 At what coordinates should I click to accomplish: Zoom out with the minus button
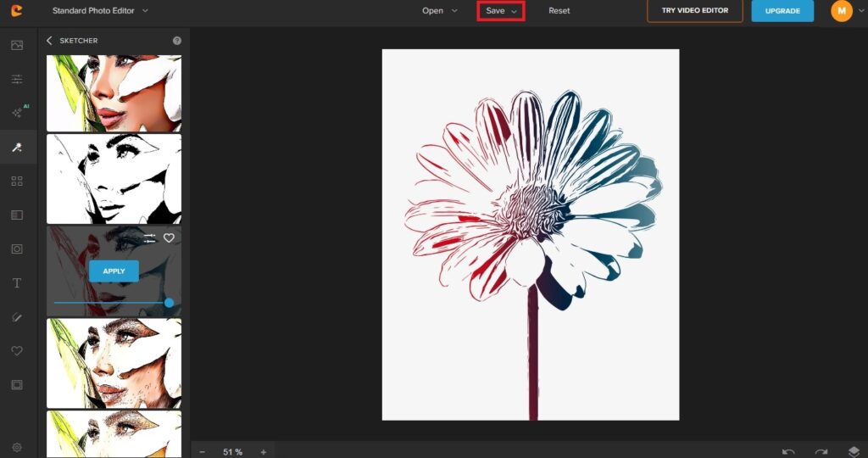click(x=202, y=452)
